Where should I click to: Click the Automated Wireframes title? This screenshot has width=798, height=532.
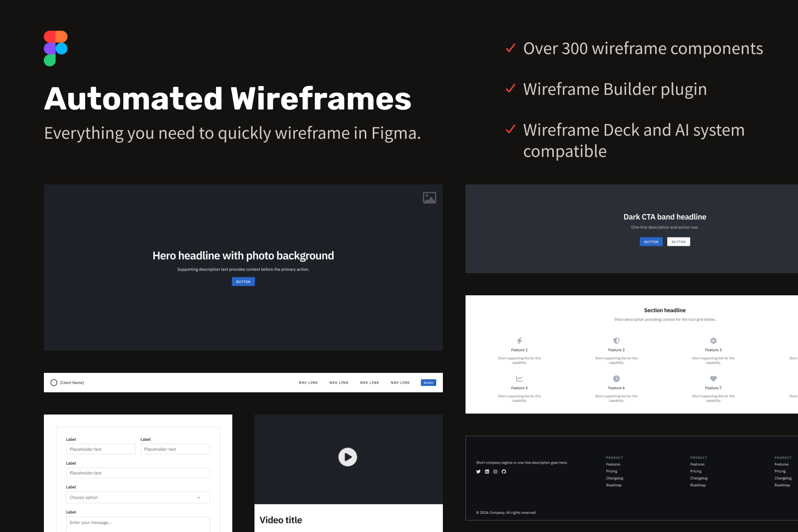point(228,98)
